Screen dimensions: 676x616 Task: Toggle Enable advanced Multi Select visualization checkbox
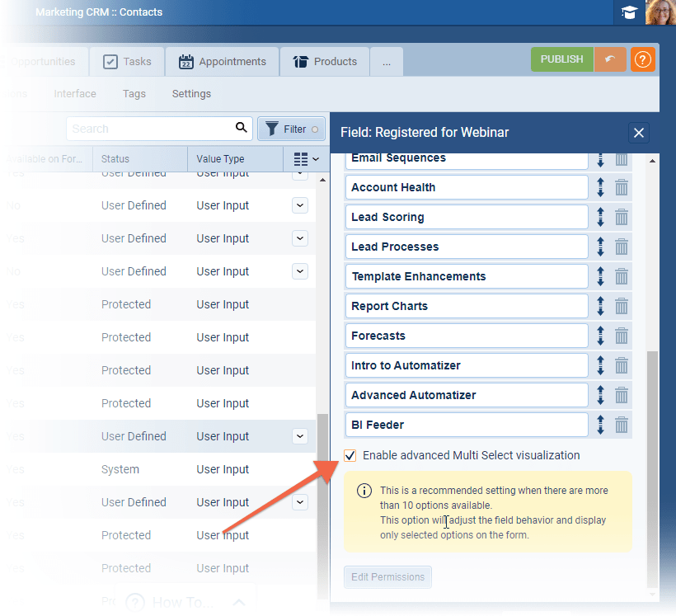(x=351, y=455)
